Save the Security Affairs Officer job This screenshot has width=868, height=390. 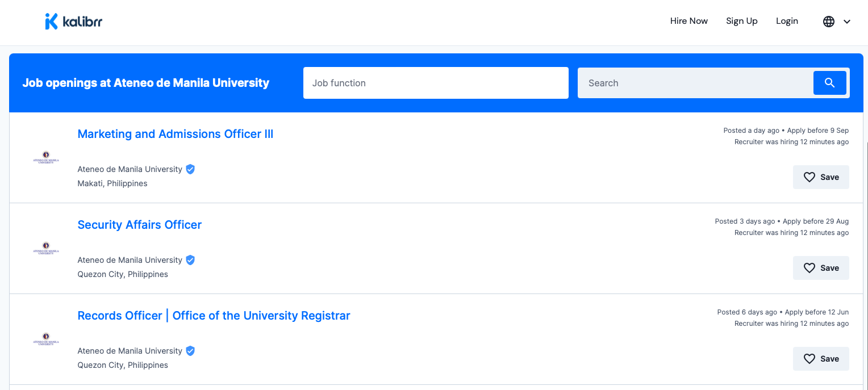(821, 268)
